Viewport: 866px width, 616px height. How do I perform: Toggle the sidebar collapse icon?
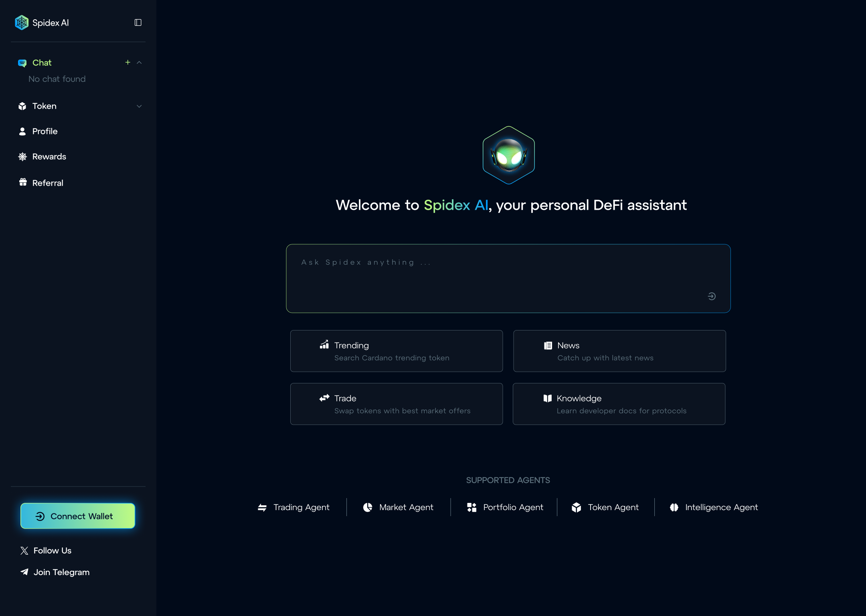click(138, 22)
